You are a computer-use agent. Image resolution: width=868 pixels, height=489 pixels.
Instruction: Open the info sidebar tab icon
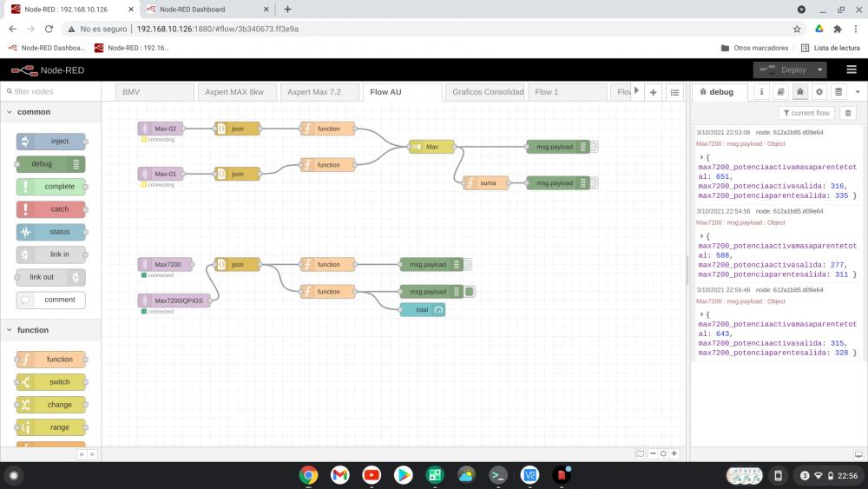[762, 92]
